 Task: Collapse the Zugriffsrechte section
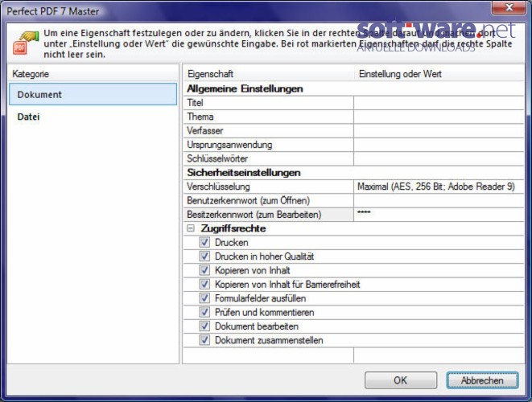point(191,228)
